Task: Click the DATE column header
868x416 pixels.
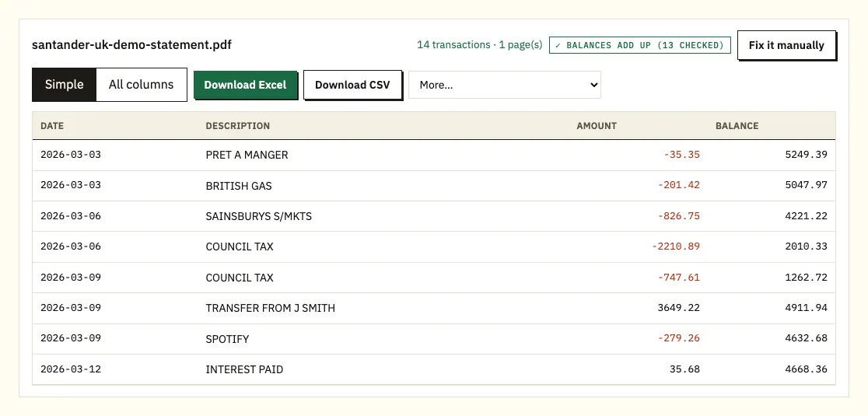Action: (x=52, y=126)
